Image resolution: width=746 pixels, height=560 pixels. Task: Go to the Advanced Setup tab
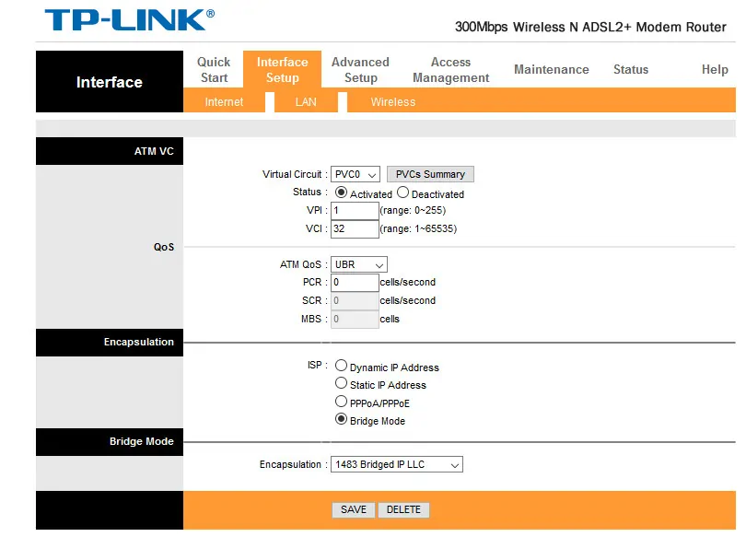click(x=361, y=69)
